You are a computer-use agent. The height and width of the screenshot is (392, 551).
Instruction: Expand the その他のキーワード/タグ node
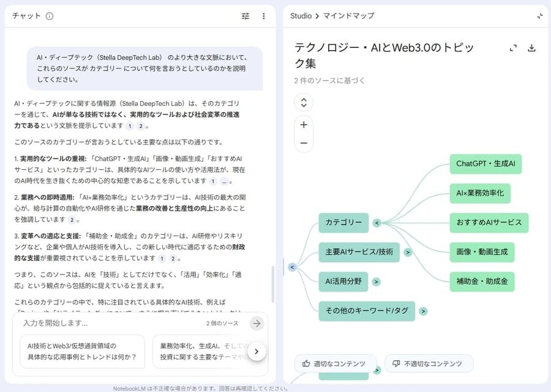pyautogui.click(x=423, y=311)
